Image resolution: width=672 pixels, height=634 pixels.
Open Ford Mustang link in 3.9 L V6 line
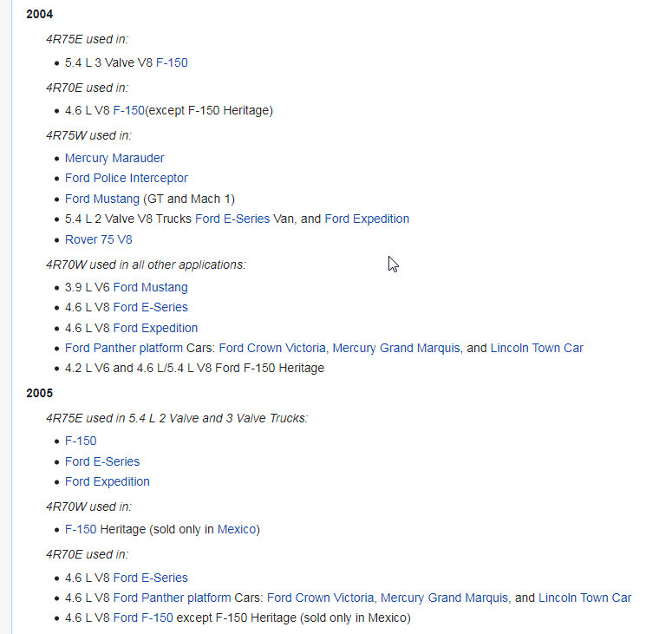150,287
